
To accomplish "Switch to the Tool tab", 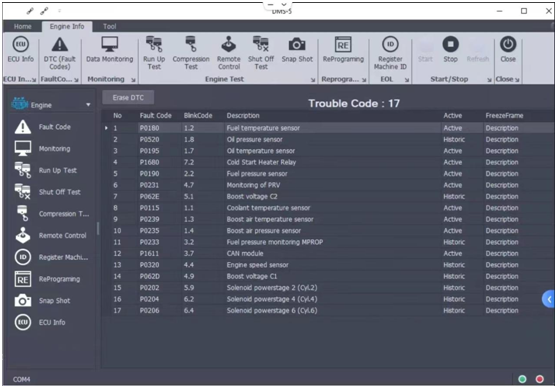I will pyautogui.click(x=109, y=26).
